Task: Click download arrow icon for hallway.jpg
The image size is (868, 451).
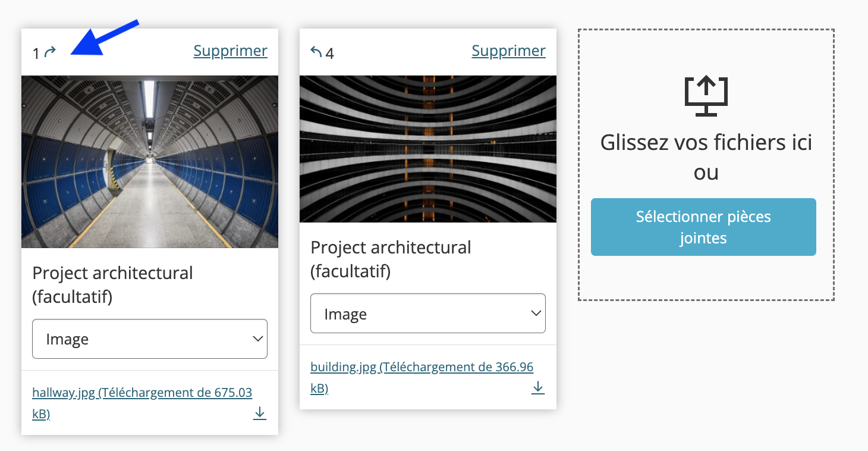Action: [260, 413]
